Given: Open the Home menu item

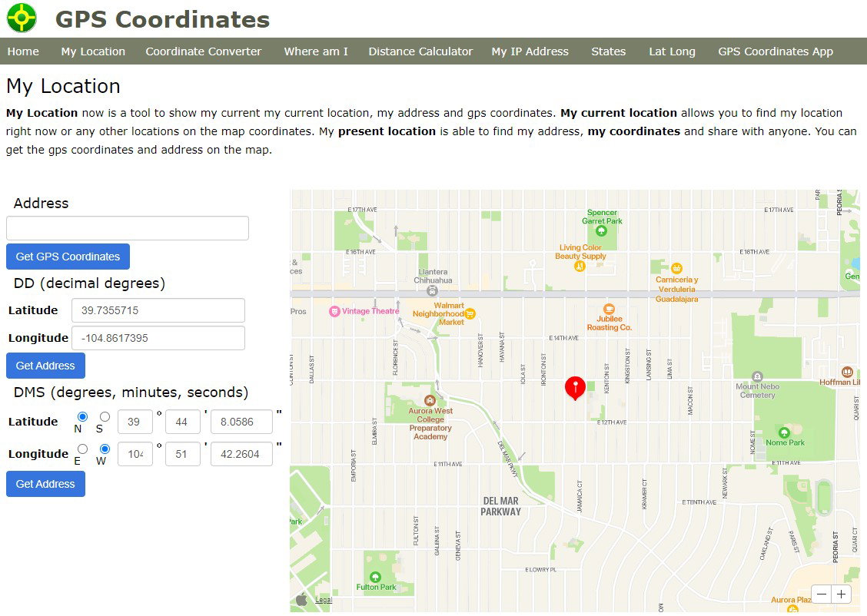Looking at the screenshot, I should coord(23,51).
